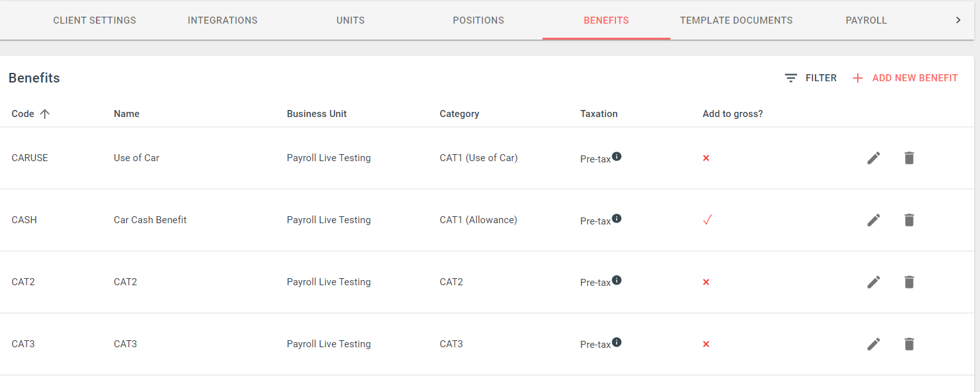Image resolution: width=980 pixels, height=392 pixels.
Task: Click CAT1 (Allowance) category cell
Action: [478, 220]
